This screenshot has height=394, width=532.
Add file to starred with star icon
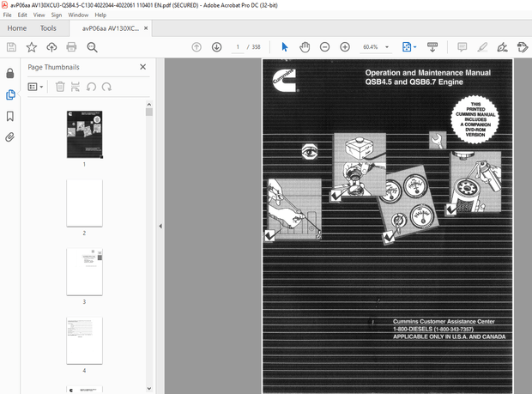(32, 47)
